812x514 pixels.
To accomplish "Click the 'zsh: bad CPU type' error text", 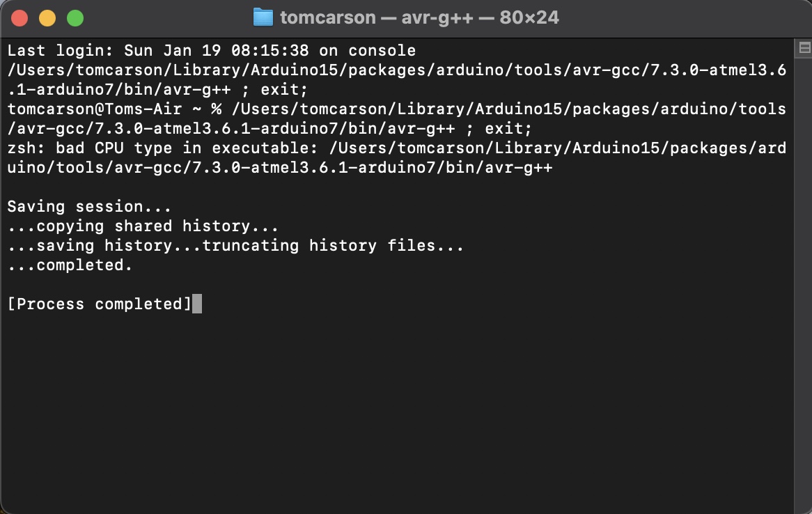I will click(x=90, y=148).
